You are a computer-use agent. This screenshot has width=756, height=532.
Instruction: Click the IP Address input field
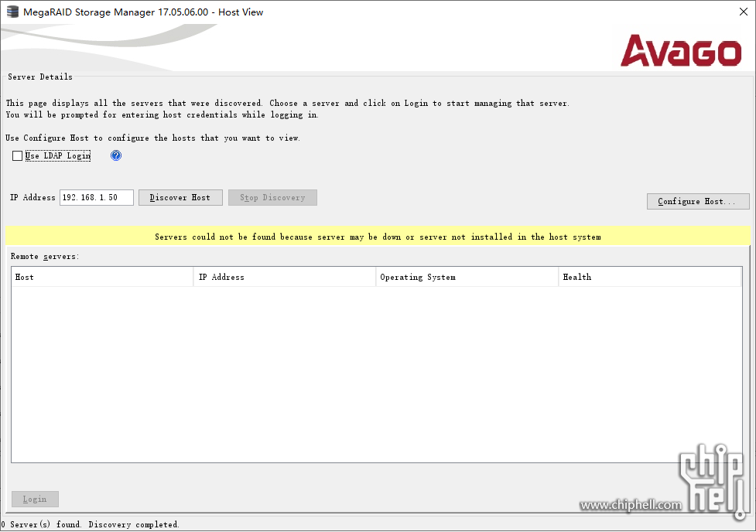pos(97,198)
